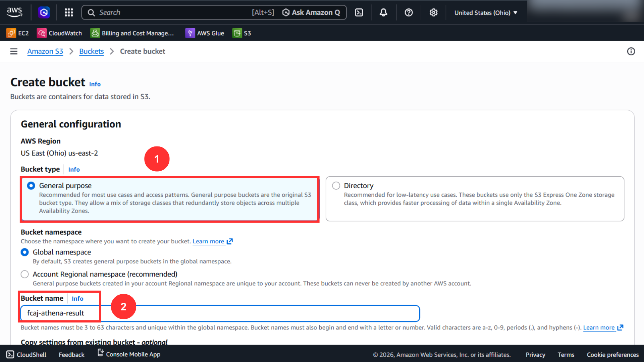Viewport: 644px width, 362px height.
Task: Open the AWS Glue shortcut
Action: [x=205, y=33]
